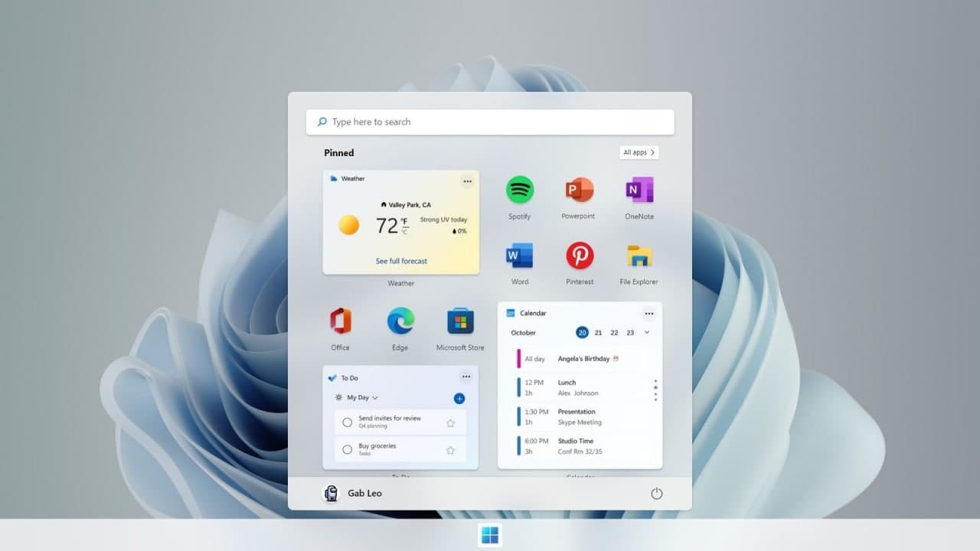Screen dimensions: 980x551
Task: Click the Weather widget header icon
Action: tap(334, 178)
